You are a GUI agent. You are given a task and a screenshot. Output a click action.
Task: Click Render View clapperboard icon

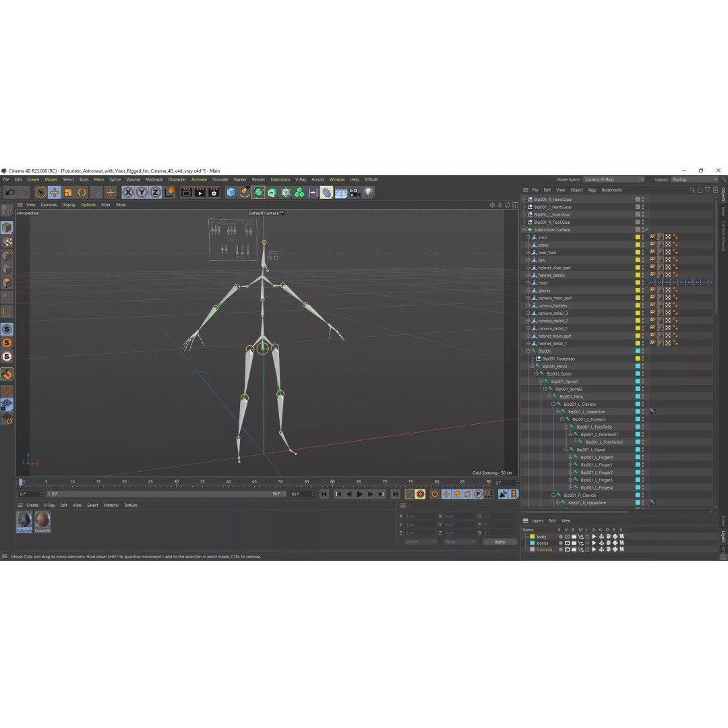click(x=186, y=192)
